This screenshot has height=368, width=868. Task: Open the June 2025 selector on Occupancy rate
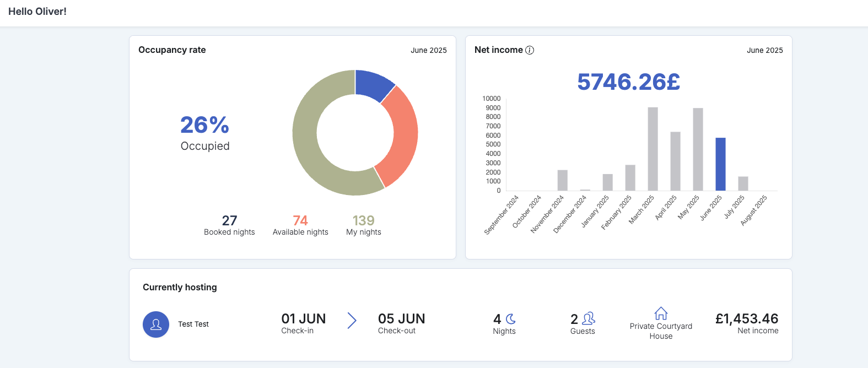click(x=429, y=50)
